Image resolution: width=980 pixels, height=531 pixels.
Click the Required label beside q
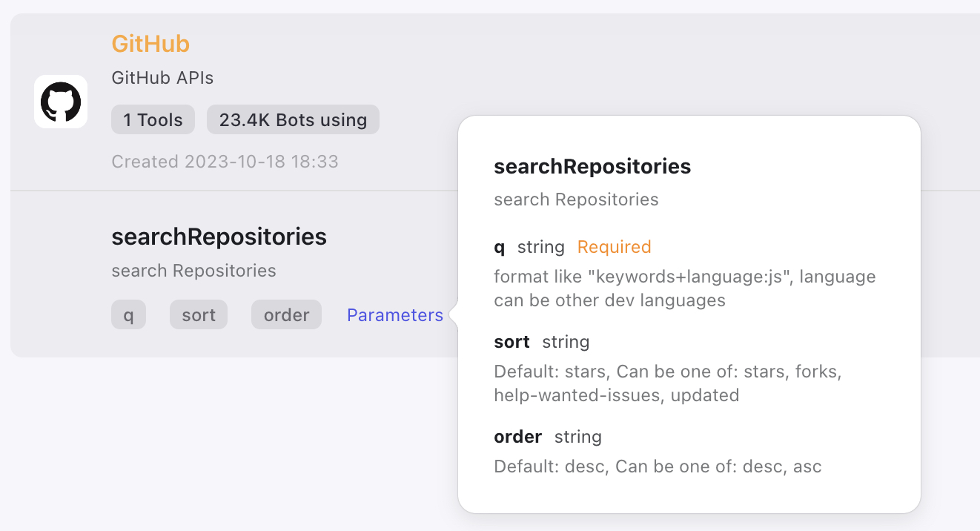click(614, 246)
